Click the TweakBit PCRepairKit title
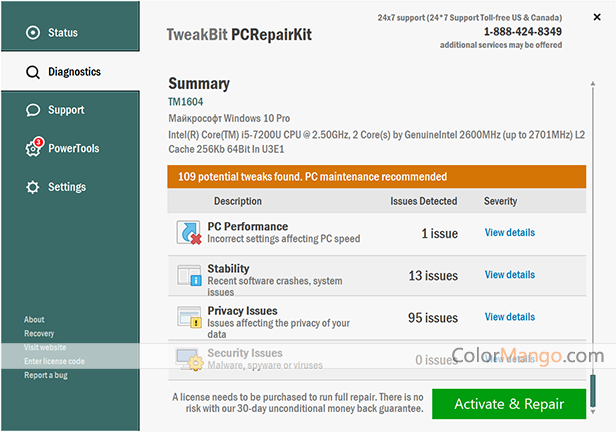This screenshot has width=616, height=432. tap(239, 35)
